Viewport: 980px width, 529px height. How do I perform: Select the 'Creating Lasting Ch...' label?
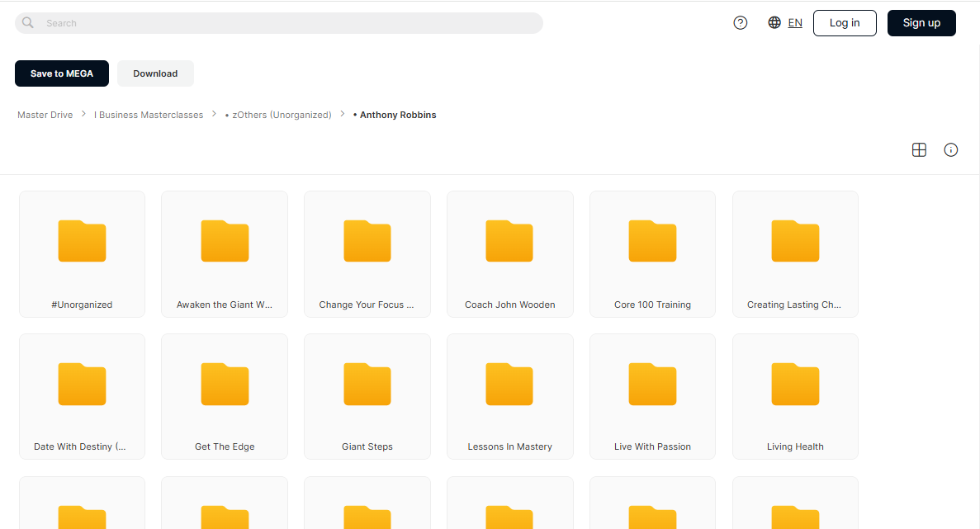tap(794, 305)
